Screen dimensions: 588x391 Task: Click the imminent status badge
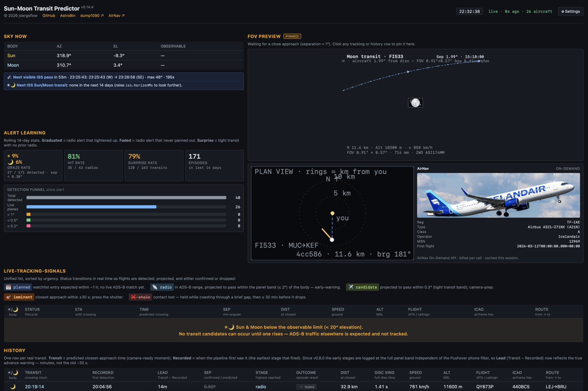point(19,297)
